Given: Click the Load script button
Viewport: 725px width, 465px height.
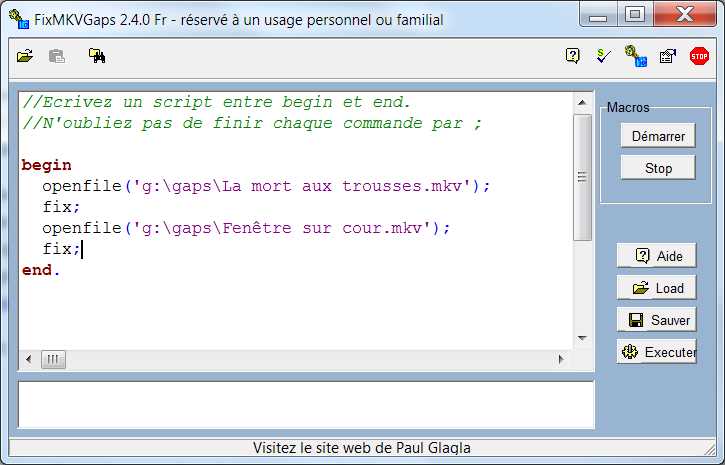Looking at the screenshot, I should click(656, 288).
